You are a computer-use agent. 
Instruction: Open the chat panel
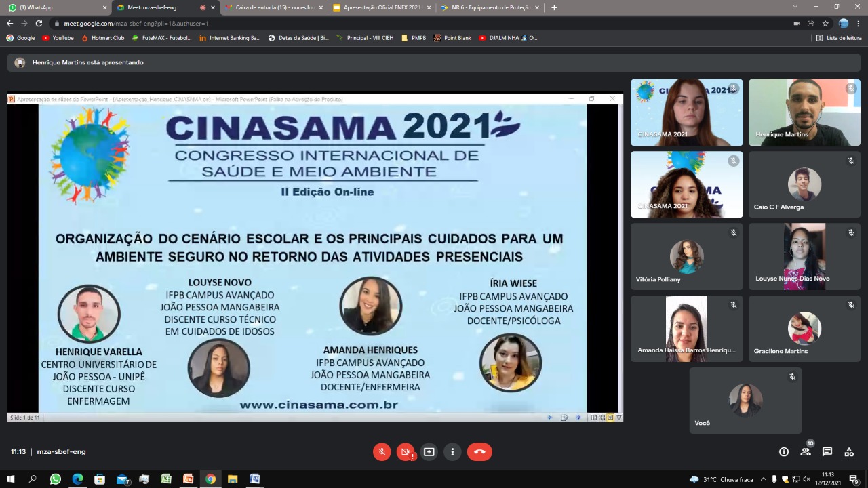(827, 452)
